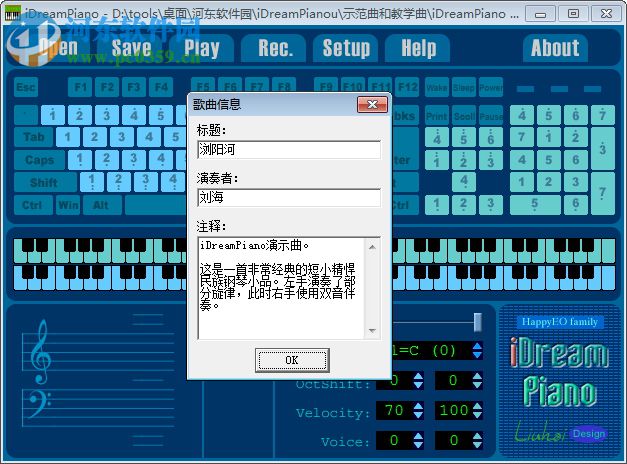Click the Save menu button
The height and width of the screenshot is (464, 627).
coord(131,48)
